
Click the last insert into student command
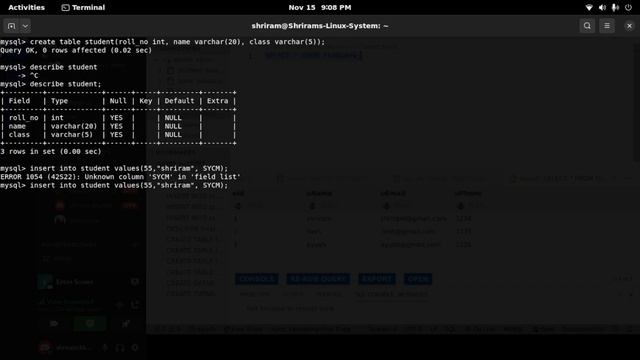114,185
